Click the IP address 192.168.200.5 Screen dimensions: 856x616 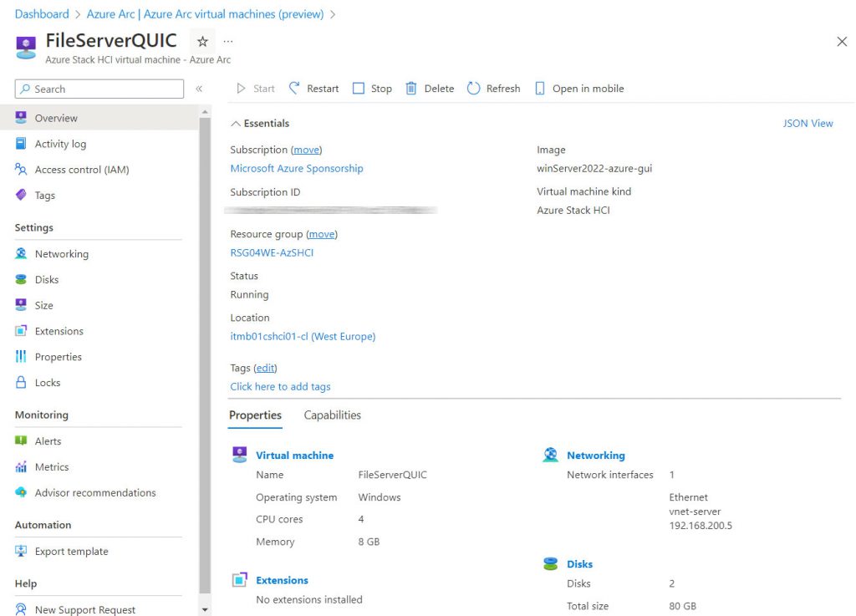tap(701, 526)
